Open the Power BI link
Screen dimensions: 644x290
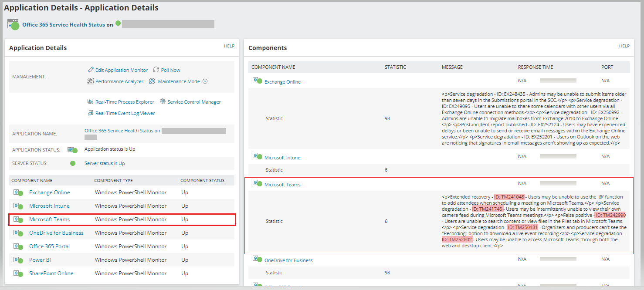click(x=40, y=260)
